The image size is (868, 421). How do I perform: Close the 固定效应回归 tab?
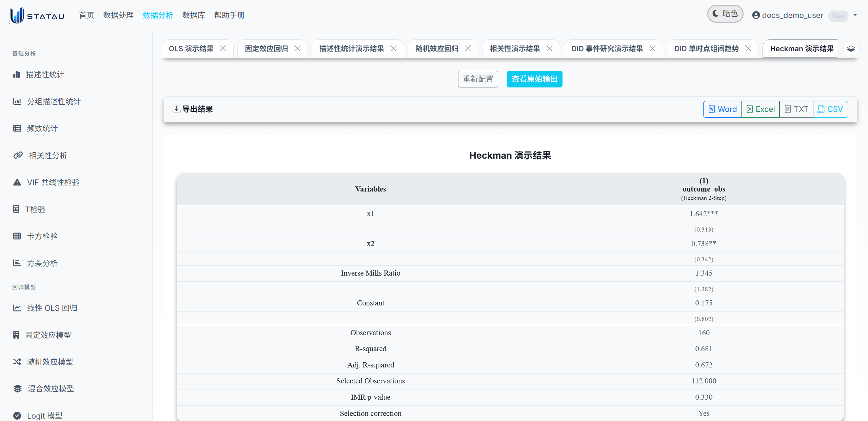[297, 48]
